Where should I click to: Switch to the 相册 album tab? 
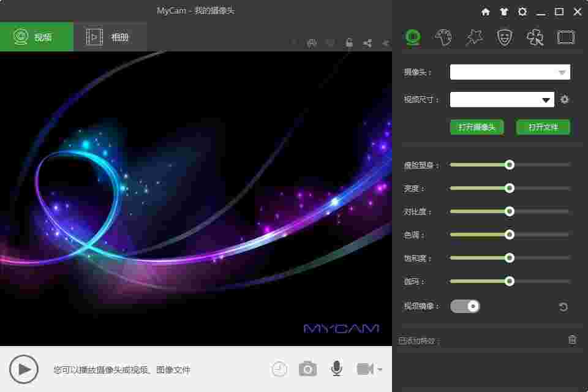(x=110, y=36)
